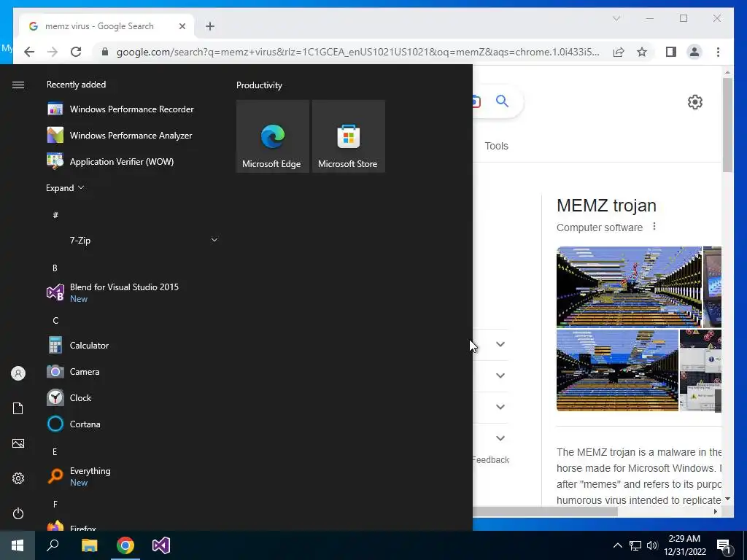
Task: Go back in Chrome
Action: click(x=29, y=52)
